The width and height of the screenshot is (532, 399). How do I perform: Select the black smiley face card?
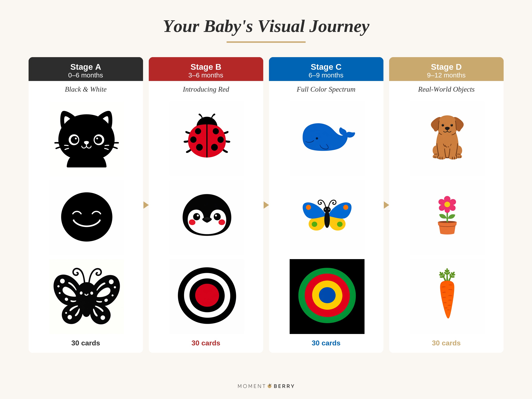[86, 217]
